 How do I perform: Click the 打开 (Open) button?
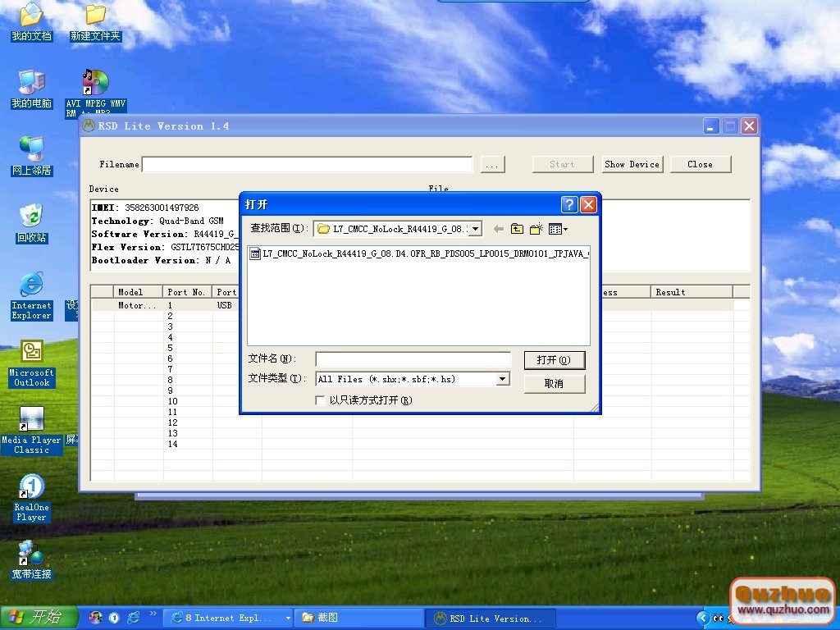click(x=554, y=360)
